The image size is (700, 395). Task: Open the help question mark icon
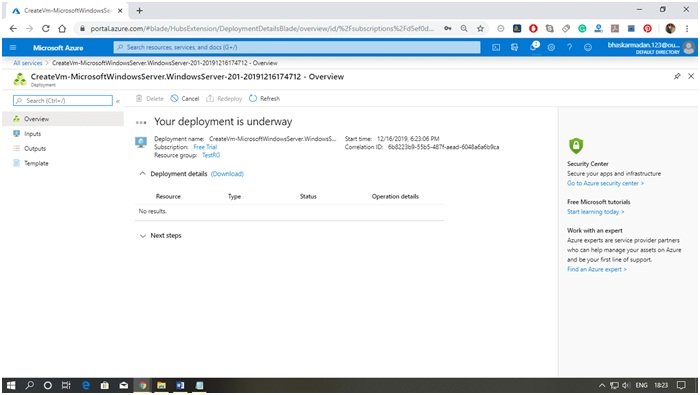click(569, 47)
